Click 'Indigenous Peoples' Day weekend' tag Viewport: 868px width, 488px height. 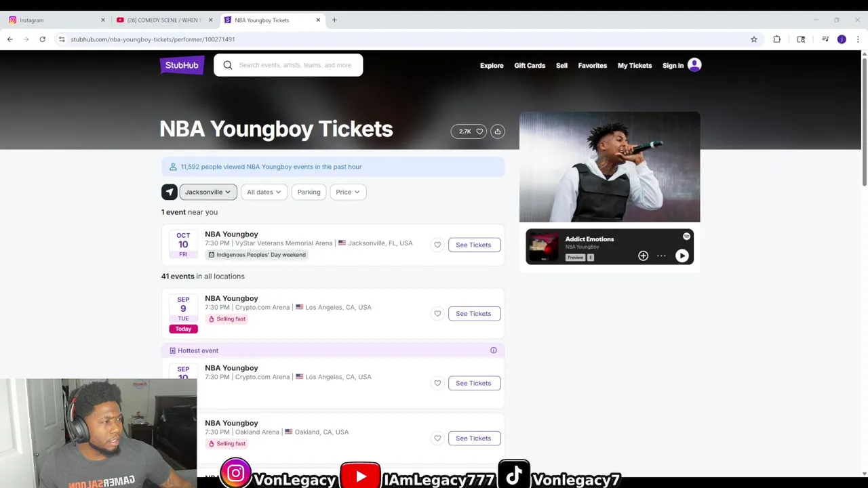click(257, 255)
